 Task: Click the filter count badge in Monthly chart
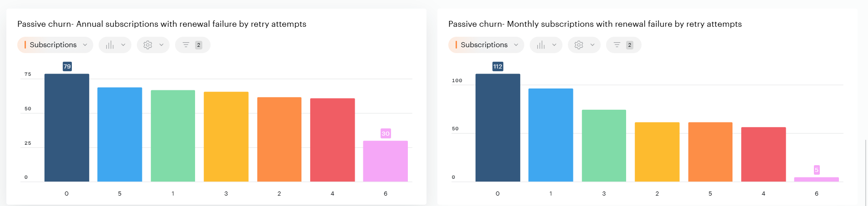coord(630,45)
